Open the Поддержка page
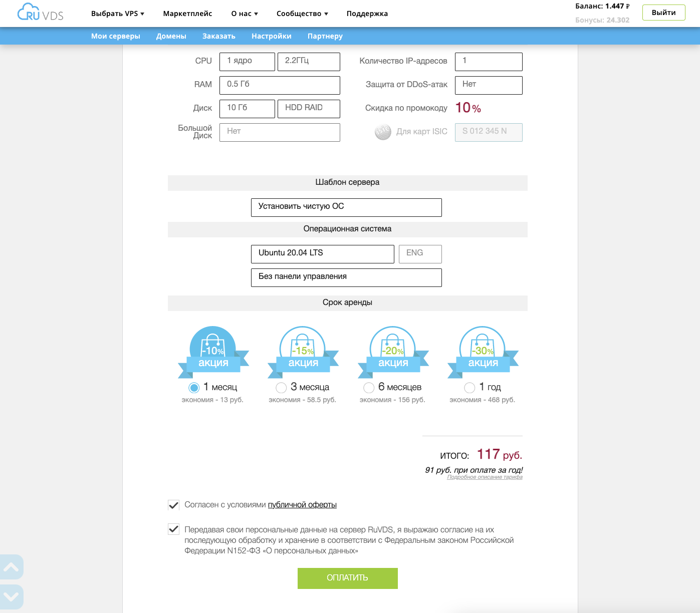 [x=367, y=14]
